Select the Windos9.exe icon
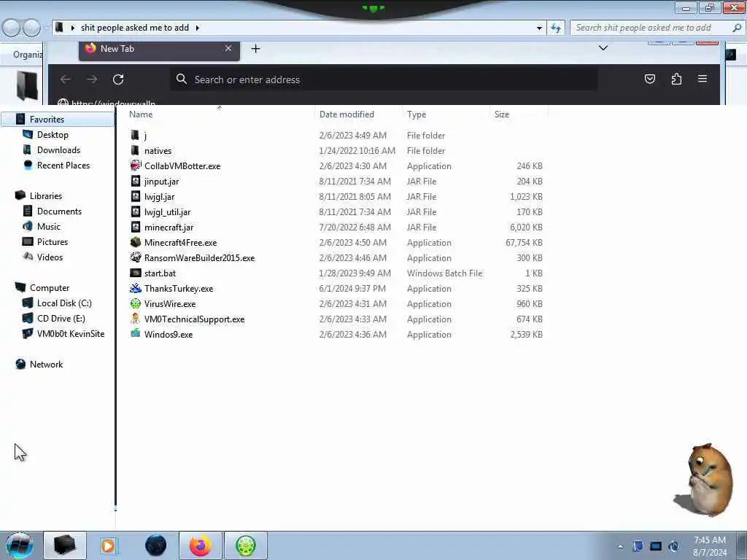 click(136, 334)
